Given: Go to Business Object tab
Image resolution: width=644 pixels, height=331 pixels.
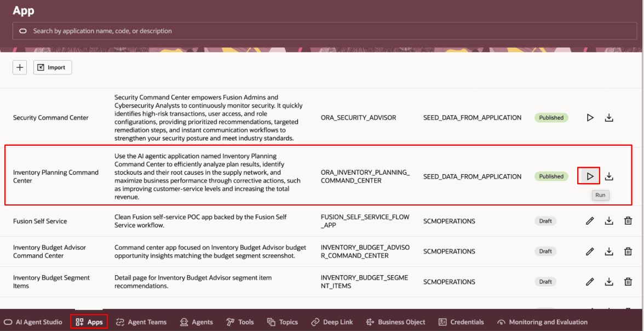Looking at the screenshot, I should coord(395,322).
